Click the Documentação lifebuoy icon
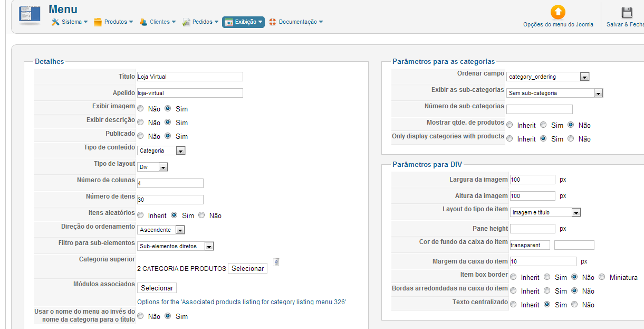Image resolution: width=644 pixels, height=329 pixels. click(x=273, y=22)
